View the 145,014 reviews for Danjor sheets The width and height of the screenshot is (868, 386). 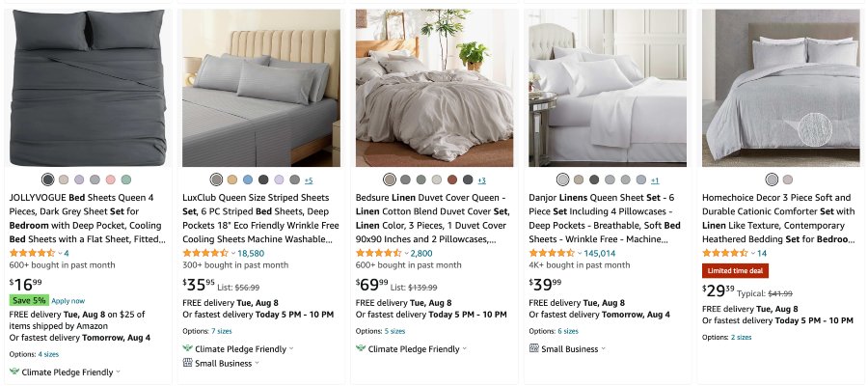pos(600,253)
